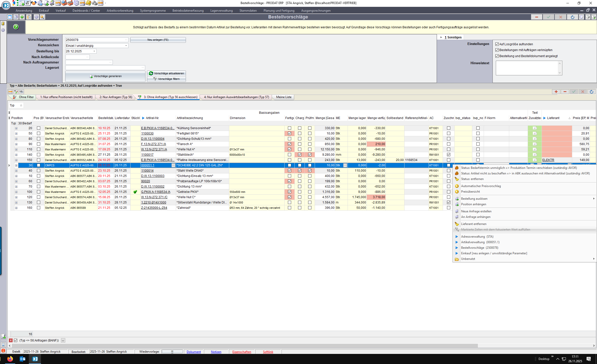Open the Kennzeichen dropdown
Image resolution: width=597 pixels, height=364 pixels.
[126, 46]
